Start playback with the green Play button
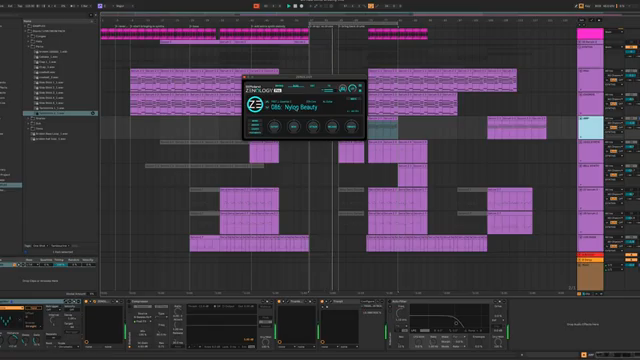 (x=289, y=6)
